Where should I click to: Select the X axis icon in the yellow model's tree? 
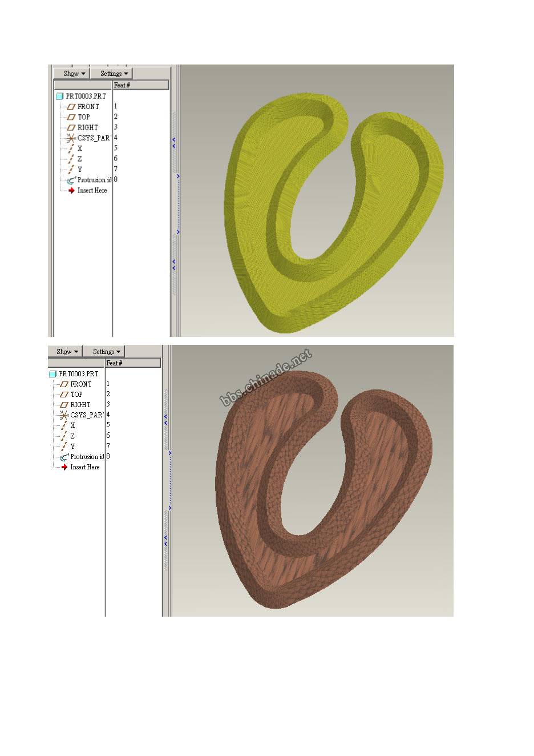point(71,148)
